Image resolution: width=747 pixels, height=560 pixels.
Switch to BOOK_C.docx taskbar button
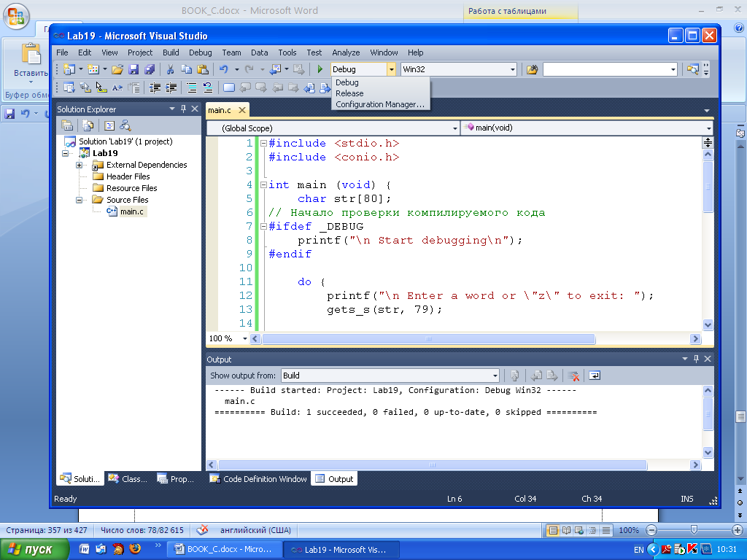coord(224,550)
